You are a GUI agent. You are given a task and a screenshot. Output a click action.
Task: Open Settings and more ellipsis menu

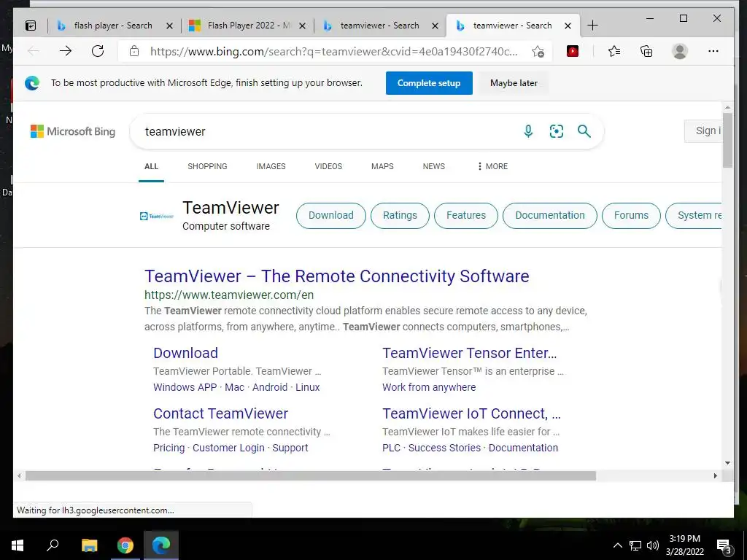[713, 51]
